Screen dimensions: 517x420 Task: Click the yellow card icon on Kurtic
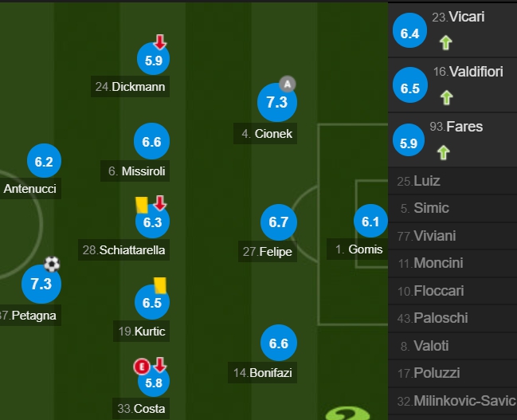pos(160,285)
